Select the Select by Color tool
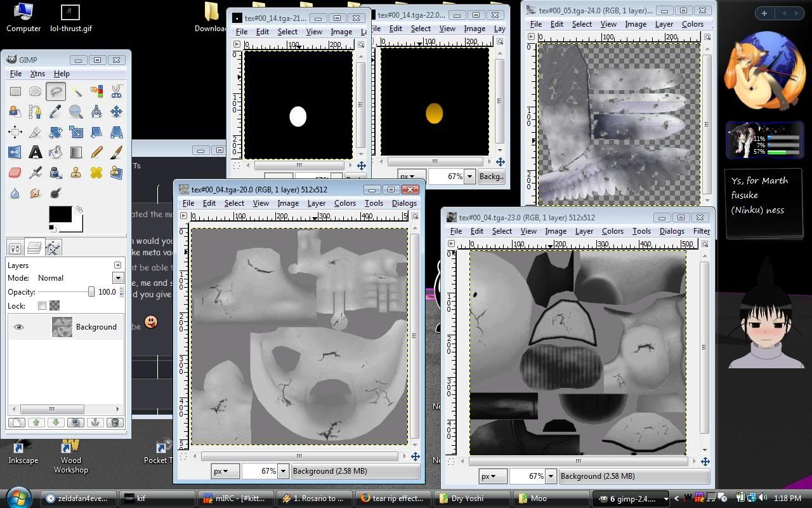 [x=96, y=92]
